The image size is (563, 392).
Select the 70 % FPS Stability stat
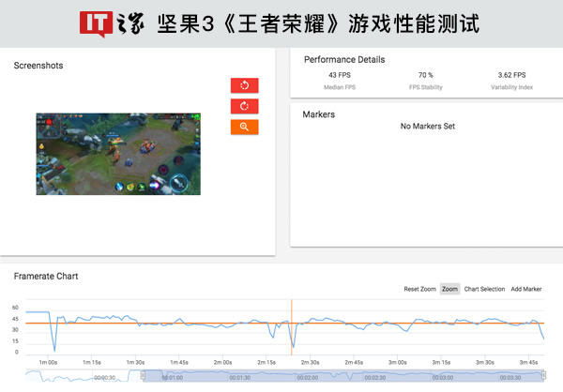(x=425, y=75)
